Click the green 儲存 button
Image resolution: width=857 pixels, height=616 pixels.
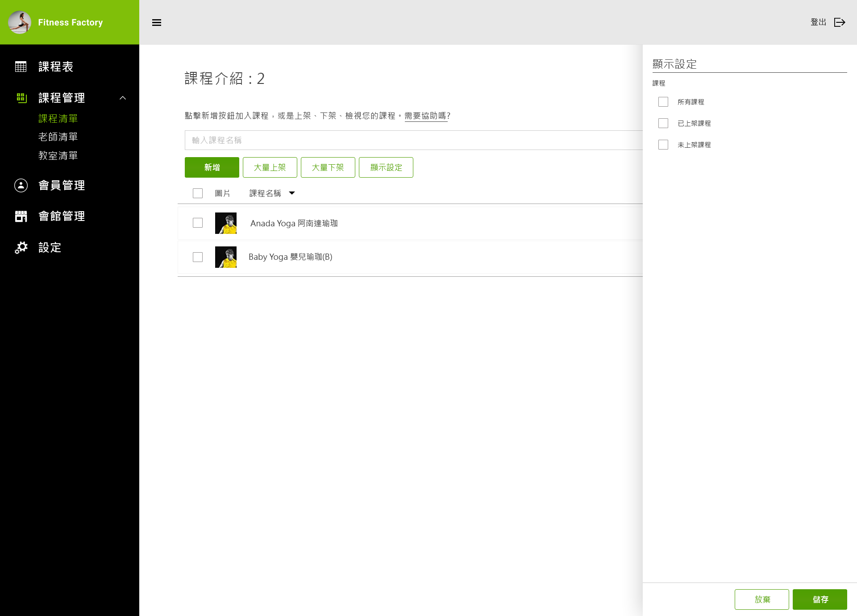pos(820,599)
